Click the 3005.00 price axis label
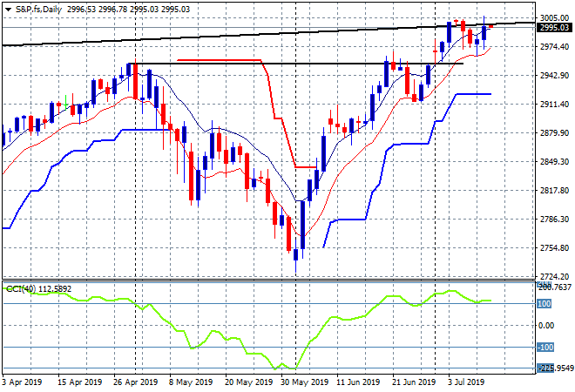 click(554, 18)
